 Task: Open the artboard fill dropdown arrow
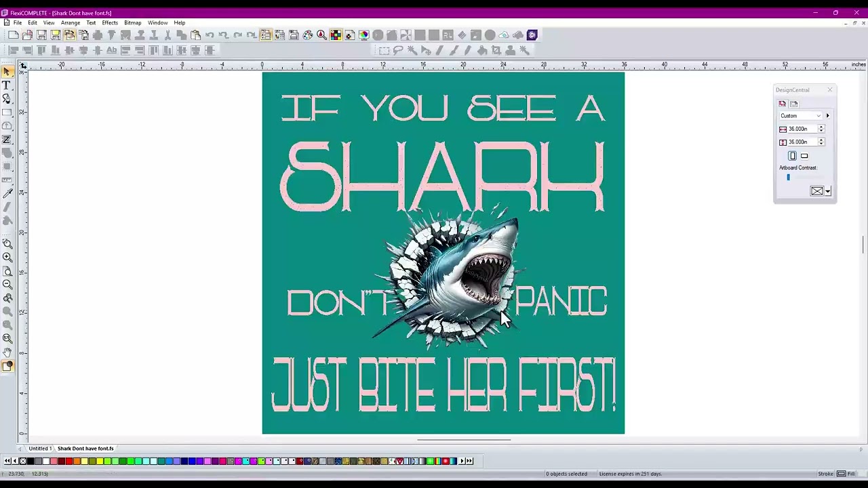point(828,192)
